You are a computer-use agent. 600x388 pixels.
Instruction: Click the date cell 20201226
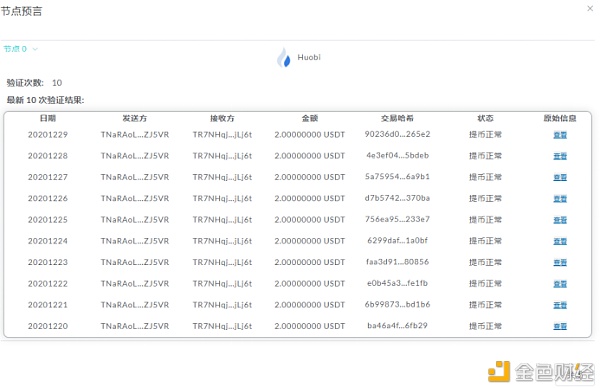pyautogui.click(x=48, y=199)
